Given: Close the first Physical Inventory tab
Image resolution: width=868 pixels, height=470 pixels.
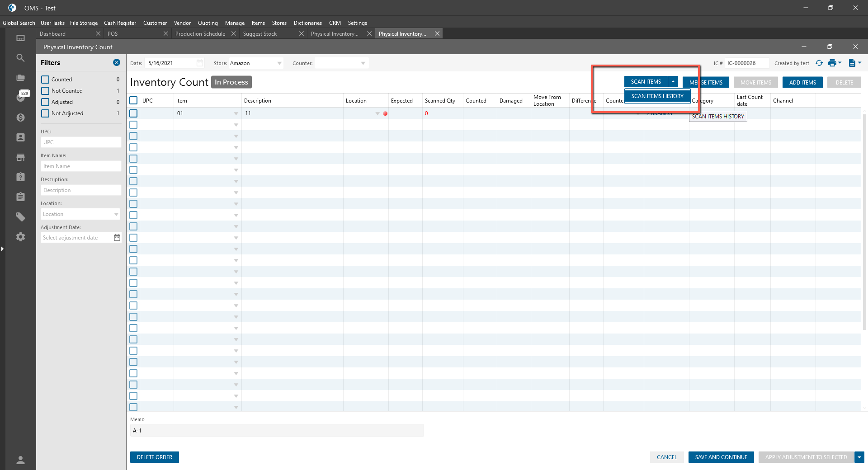Looking at the screenshot, I should pos(369,33).
